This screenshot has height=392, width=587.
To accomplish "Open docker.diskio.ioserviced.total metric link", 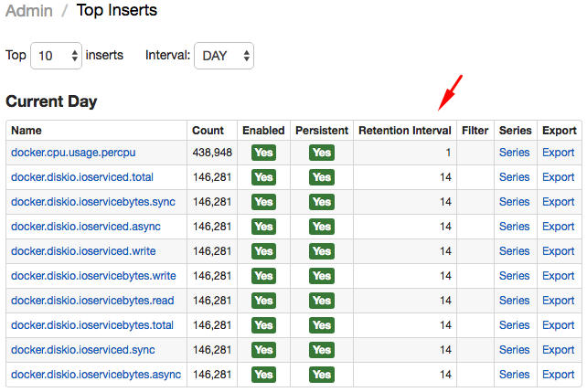I will point(82,177).
